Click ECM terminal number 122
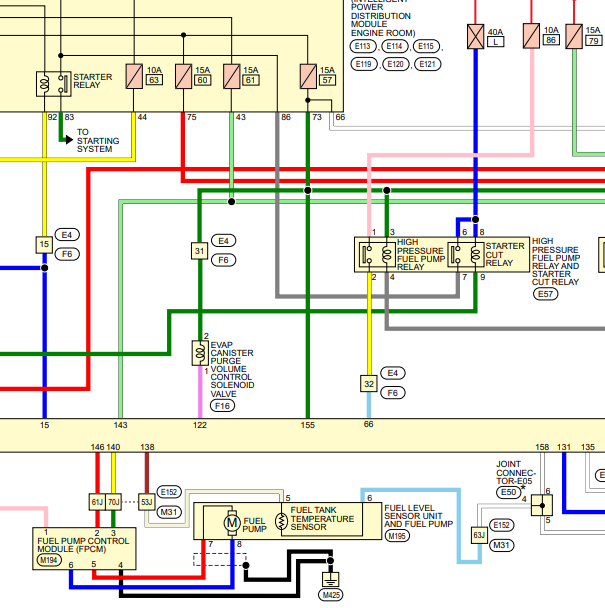Screen dimensions: 605x608 coord(200,425)
